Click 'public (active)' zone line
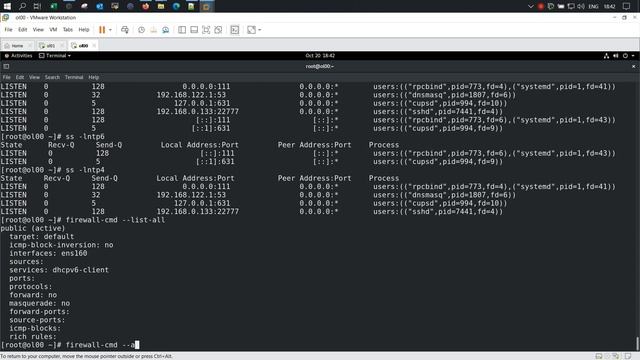The width and height of the screenshot is (640, 360). tap(33, 228)
